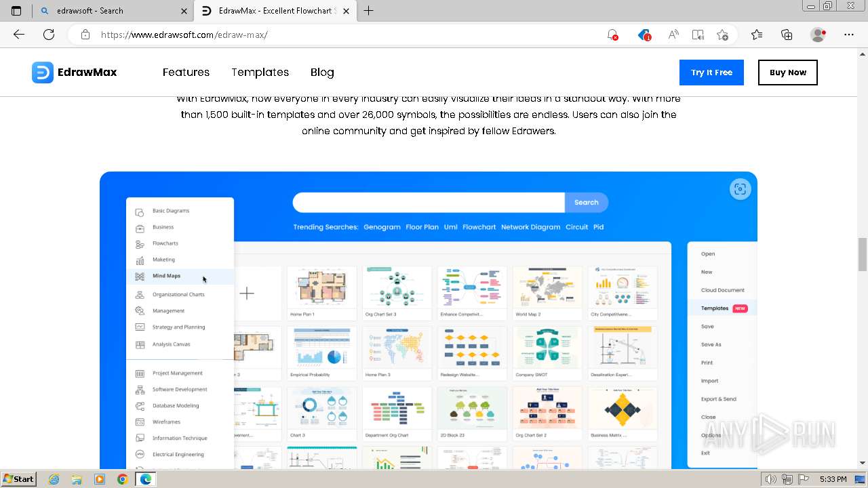Click the Management category icon
This screenshot has height=488, width=868.
click(x=140, y=311)
